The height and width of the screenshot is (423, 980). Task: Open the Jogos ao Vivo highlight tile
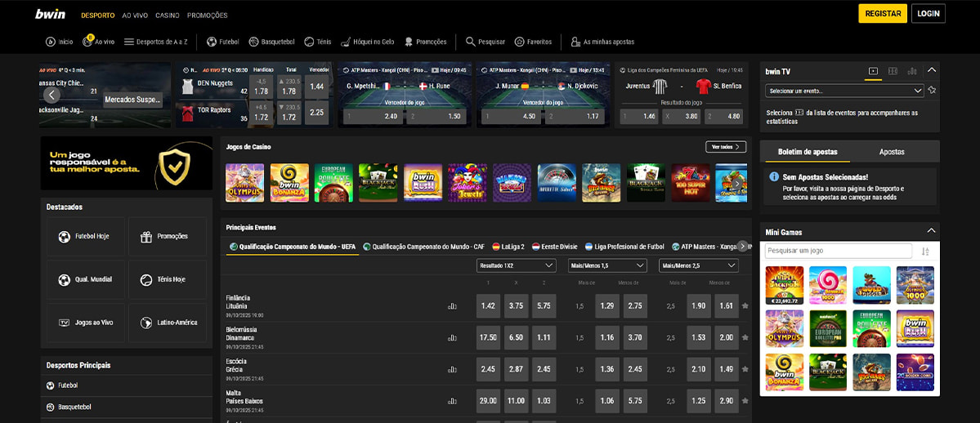point(86,323)
